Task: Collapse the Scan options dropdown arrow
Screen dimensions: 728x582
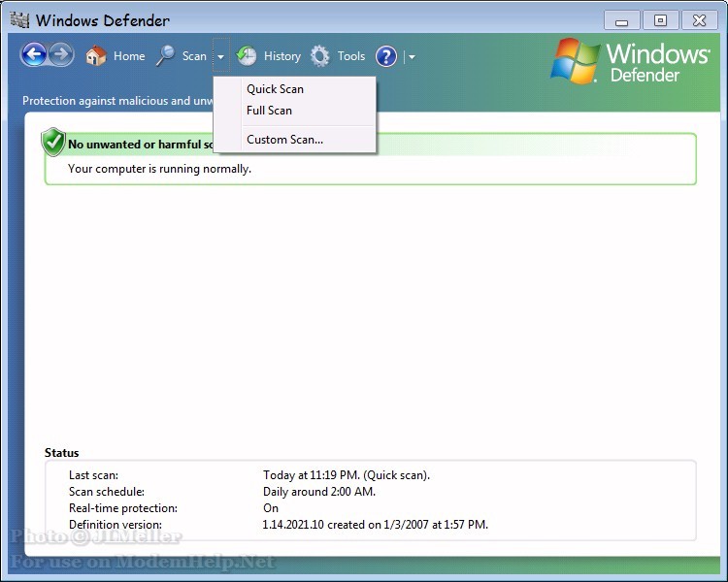Action: [x=221, y=56]
